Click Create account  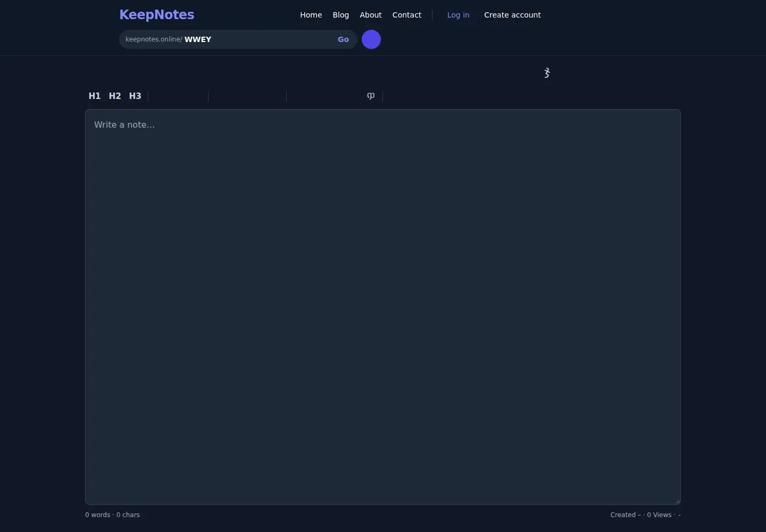(x=512, y=15)
